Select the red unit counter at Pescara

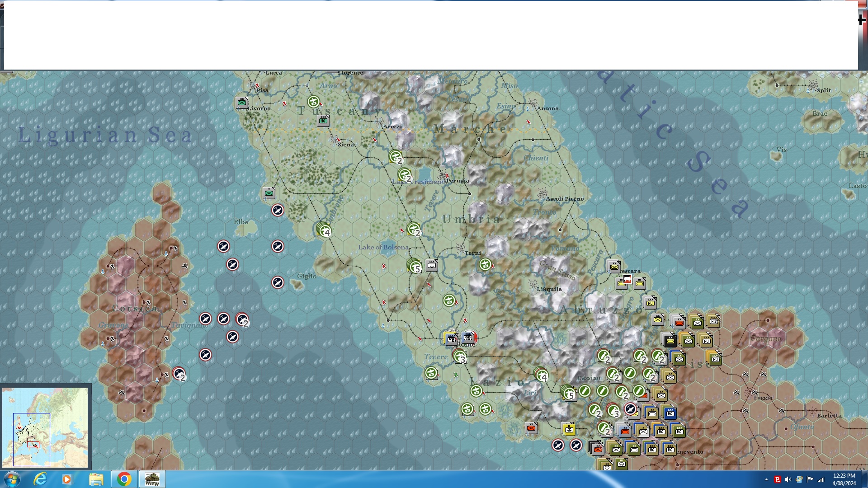pyautogui.click(x=627, y=279)
